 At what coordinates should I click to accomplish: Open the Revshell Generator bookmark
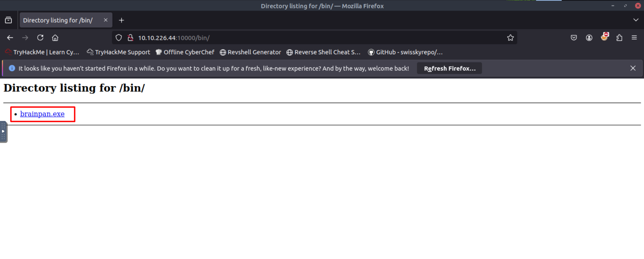point(250,52)
